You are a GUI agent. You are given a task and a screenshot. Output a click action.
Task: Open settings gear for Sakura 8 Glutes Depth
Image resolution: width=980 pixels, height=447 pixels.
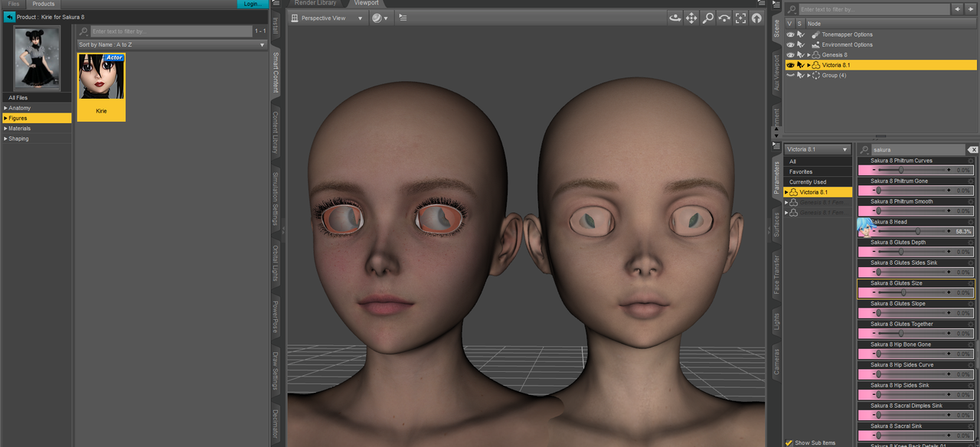972,243
